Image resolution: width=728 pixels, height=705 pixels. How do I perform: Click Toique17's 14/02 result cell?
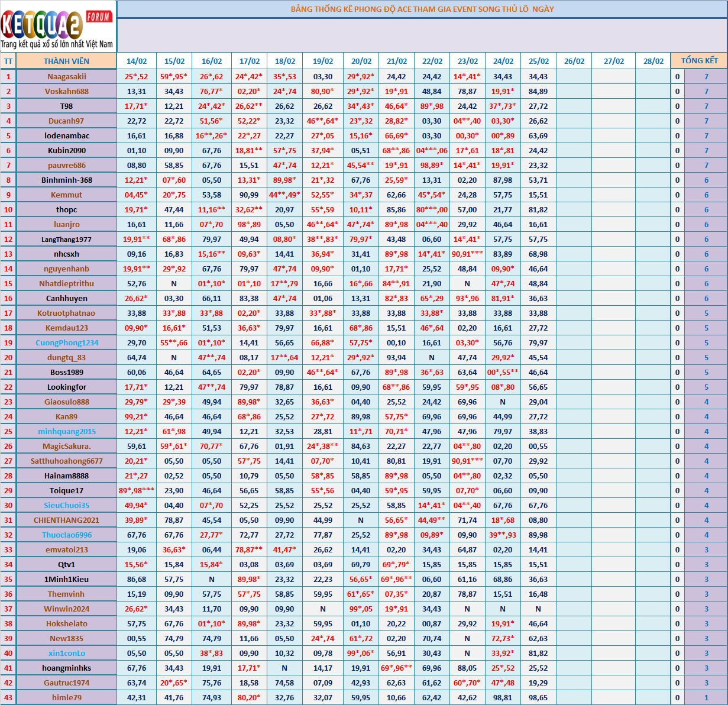click(137, 490)
